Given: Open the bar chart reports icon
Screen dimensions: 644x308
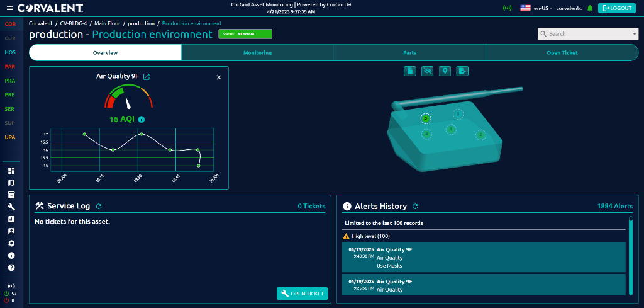Looking at the screenshot, I should click(11, 219).
